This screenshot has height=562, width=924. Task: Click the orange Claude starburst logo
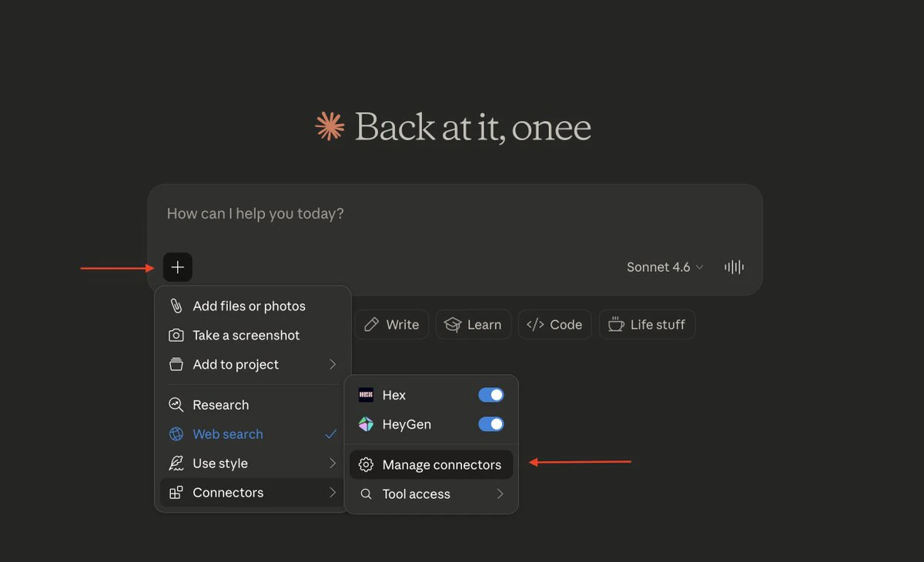point(330,126)
